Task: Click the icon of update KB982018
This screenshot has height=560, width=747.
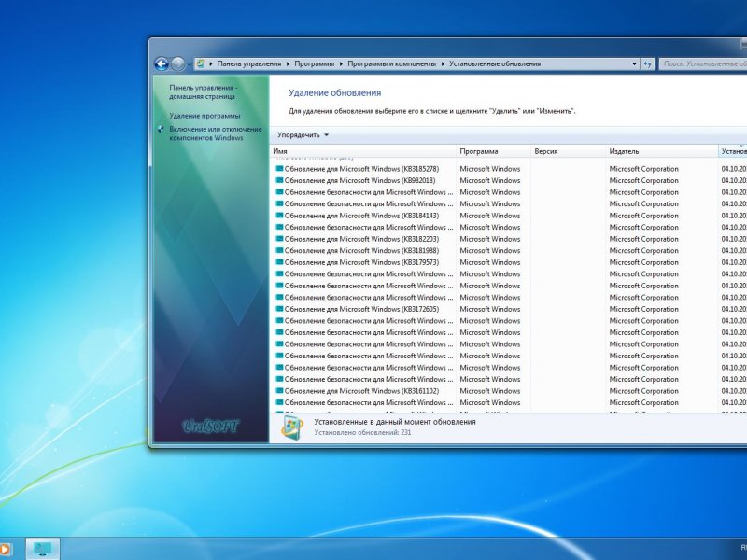Action: pos(279,180)
